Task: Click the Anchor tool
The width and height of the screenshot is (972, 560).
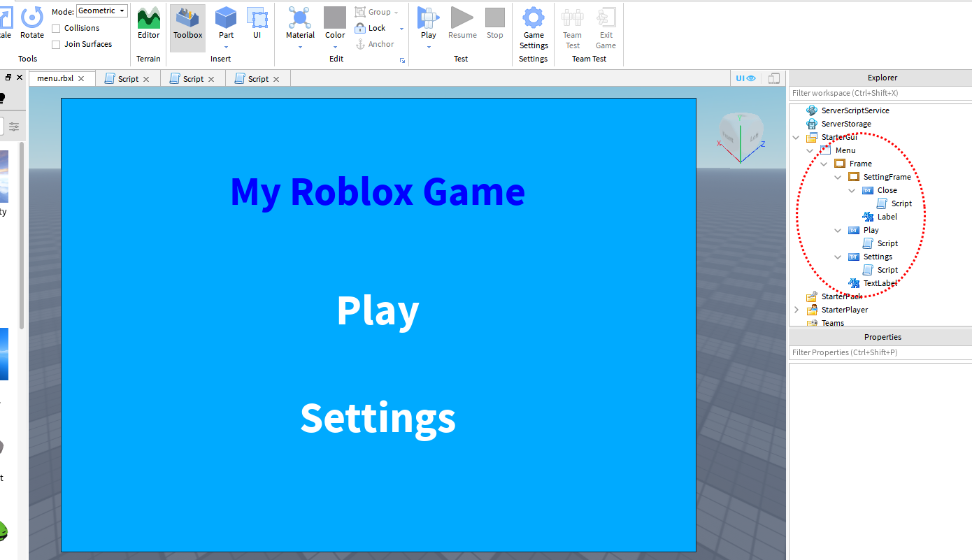Action: [x=376, y=44]
